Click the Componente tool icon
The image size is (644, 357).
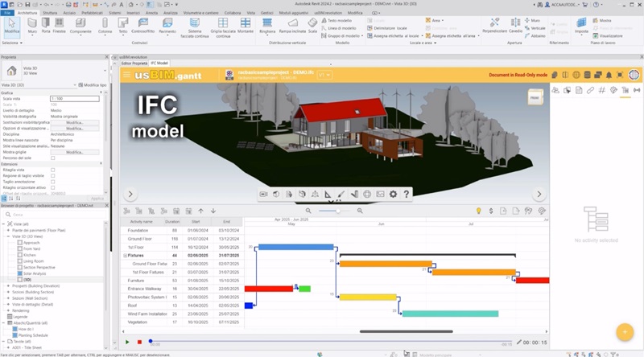click(80, 23)
